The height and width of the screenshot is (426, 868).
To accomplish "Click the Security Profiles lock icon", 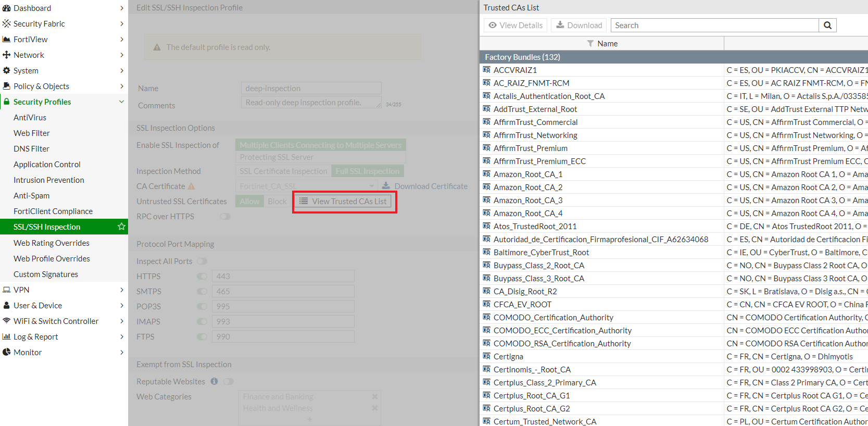I will tap(7, 102).
